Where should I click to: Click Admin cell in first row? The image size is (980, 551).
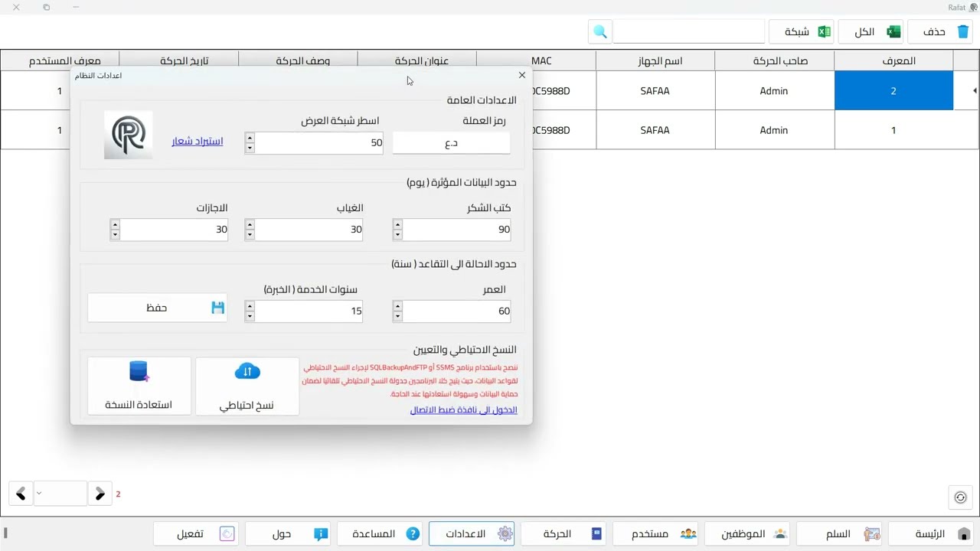click(x=774, y=91)
